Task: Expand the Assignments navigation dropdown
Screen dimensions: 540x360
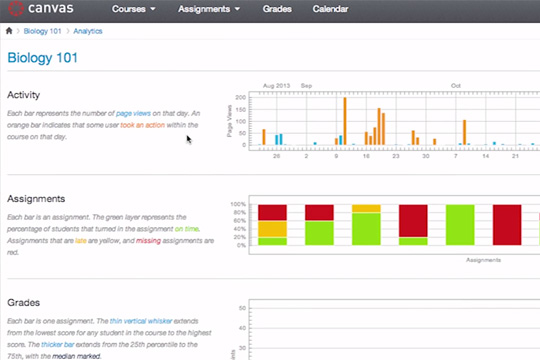Action: (x=209, y=9)
